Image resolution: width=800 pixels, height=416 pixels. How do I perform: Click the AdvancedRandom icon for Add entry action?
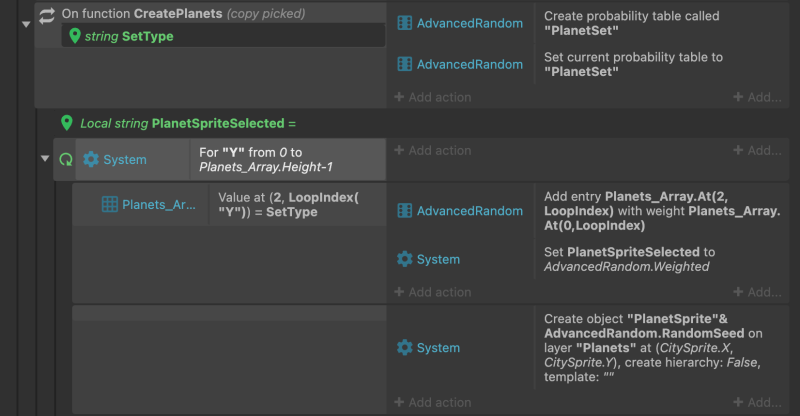[405, 211]
